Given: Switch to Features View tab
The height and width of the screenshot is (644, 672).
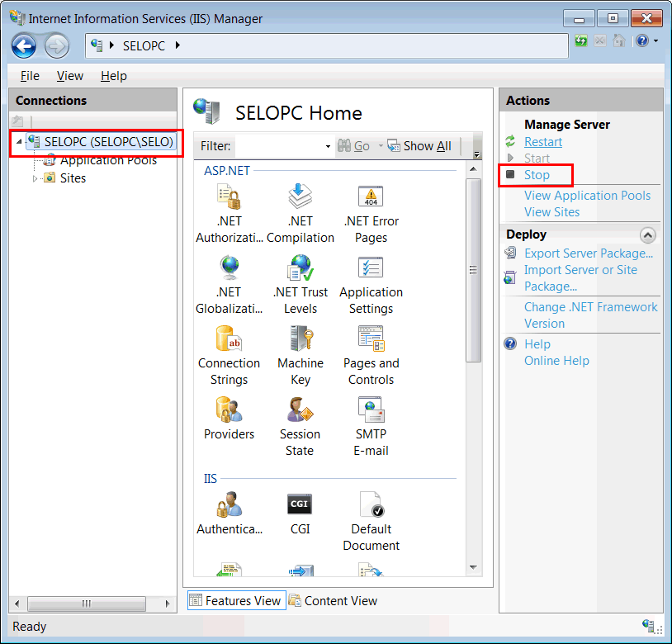Looking at the screenshot, I should click(x=237, y=600).
